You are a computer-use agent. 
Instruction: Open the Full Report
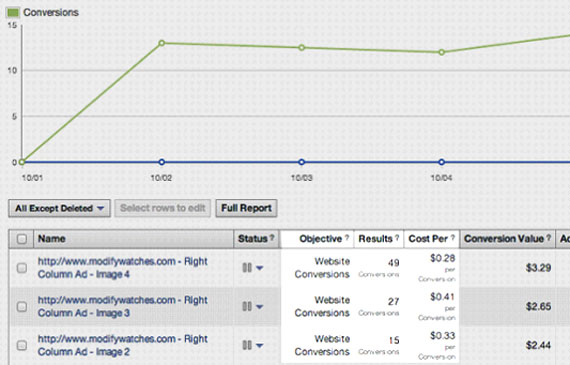[x=246, y=208]
